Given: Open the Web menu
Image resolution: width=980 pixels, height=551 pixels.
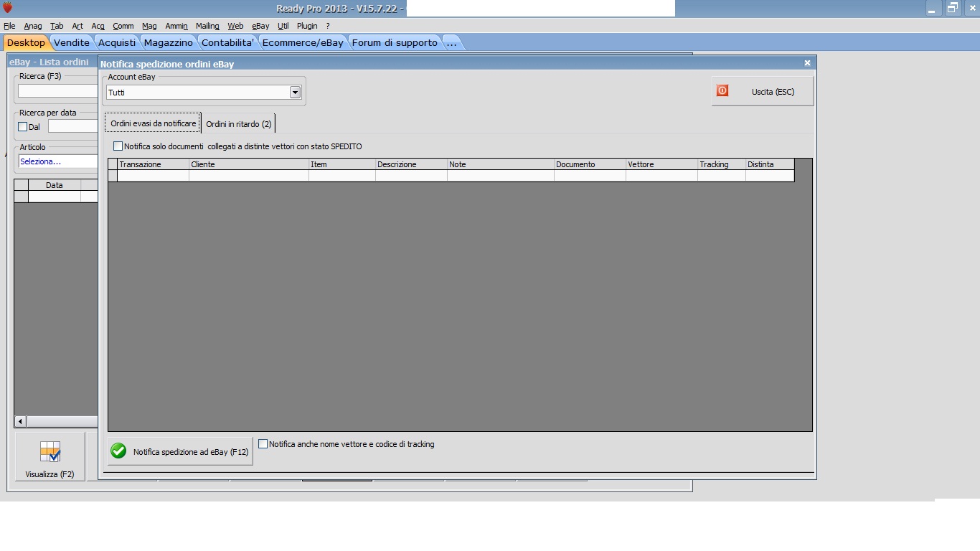Looking at the screenshot, I should (x=235, y=26).
